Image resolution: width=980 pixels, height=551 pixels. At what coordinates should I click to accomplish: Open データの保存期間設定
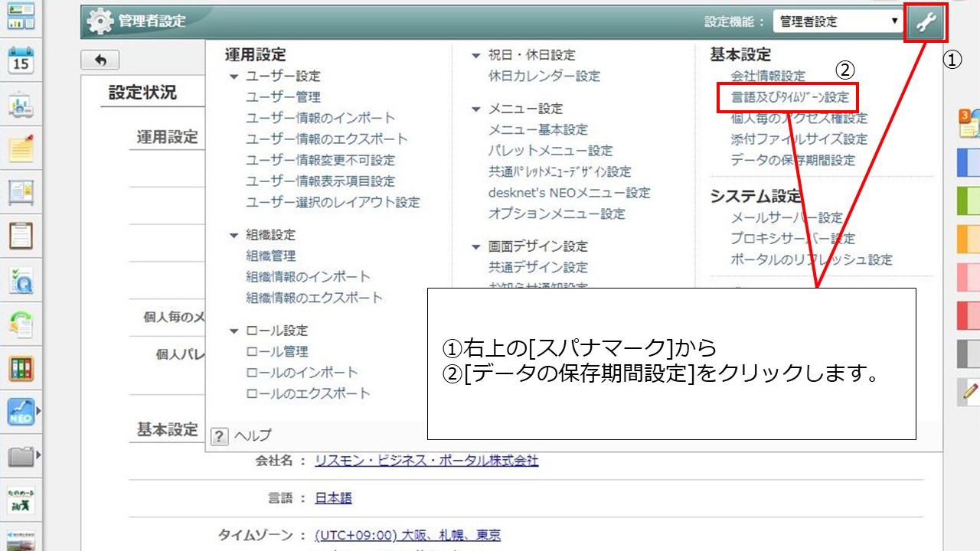coord(793,161)
